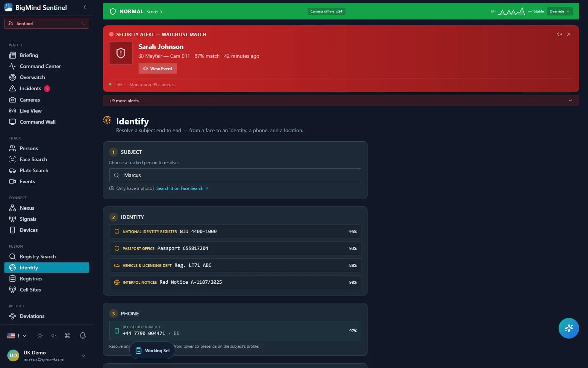Viewport: 588px width, 368px height.
Task: Click the Registry Search magnifier icon
Action: [12, 256]
